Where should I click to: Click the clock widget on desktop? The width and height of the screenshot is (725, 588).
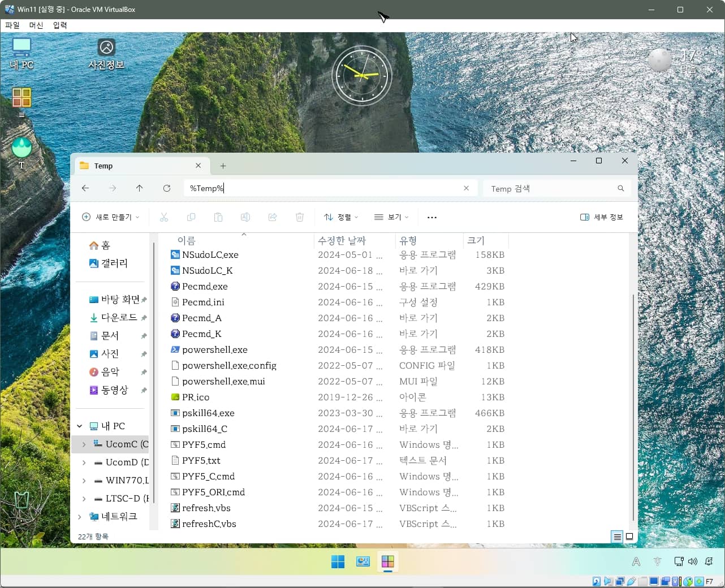pos(362,75)
